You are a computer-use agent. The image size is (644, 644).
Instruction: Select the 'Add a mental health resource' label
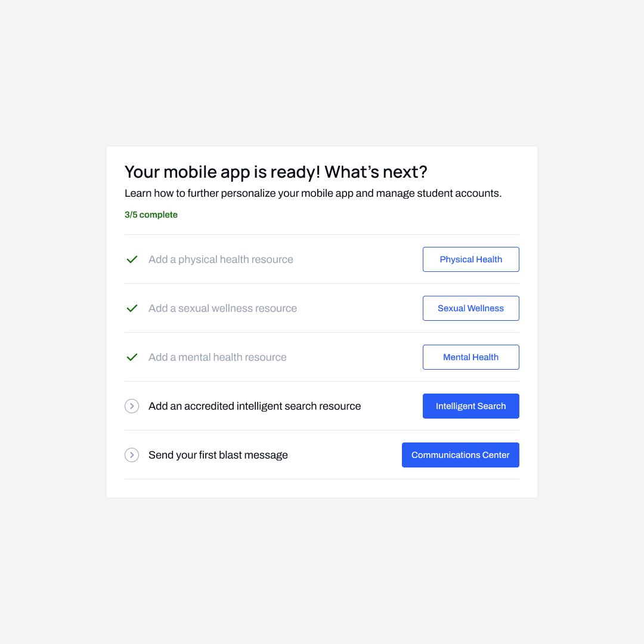218,357
